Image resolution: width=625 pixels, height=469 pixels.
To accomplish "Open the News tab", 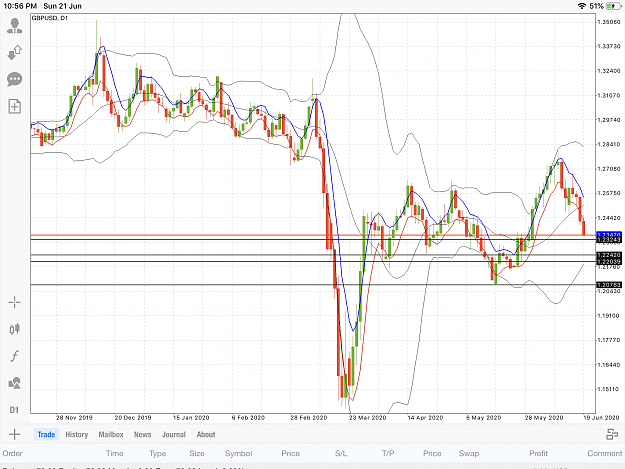I will coord(142,434).
